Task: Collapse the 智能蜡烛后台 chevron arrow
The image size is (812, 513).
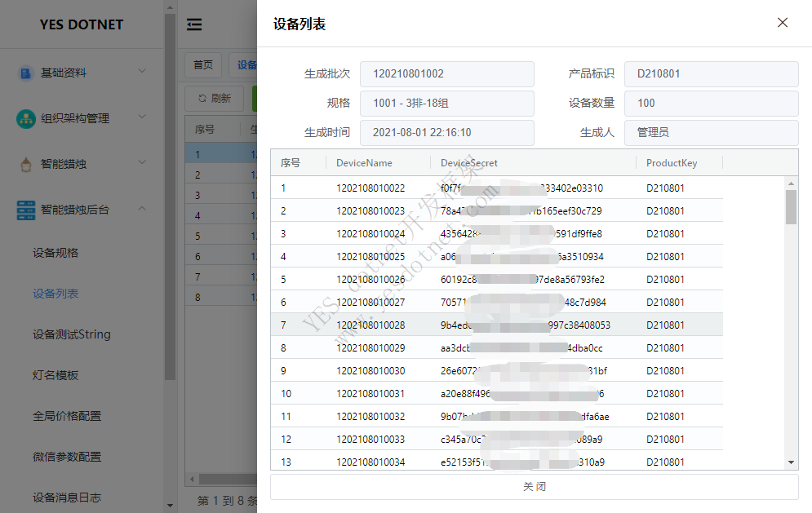Action: coord(142,209)
